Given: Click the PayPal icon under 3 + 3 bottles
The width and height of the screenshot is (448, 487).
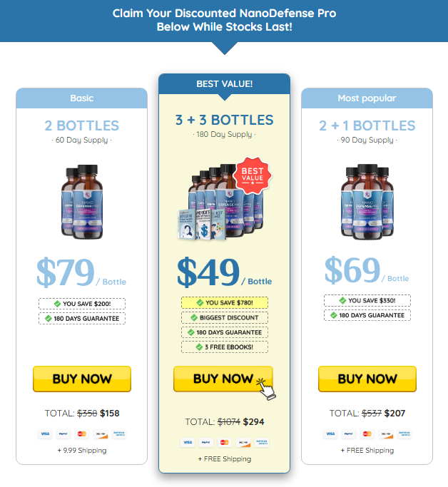Looking at the screenshot, I should point(206,442).
